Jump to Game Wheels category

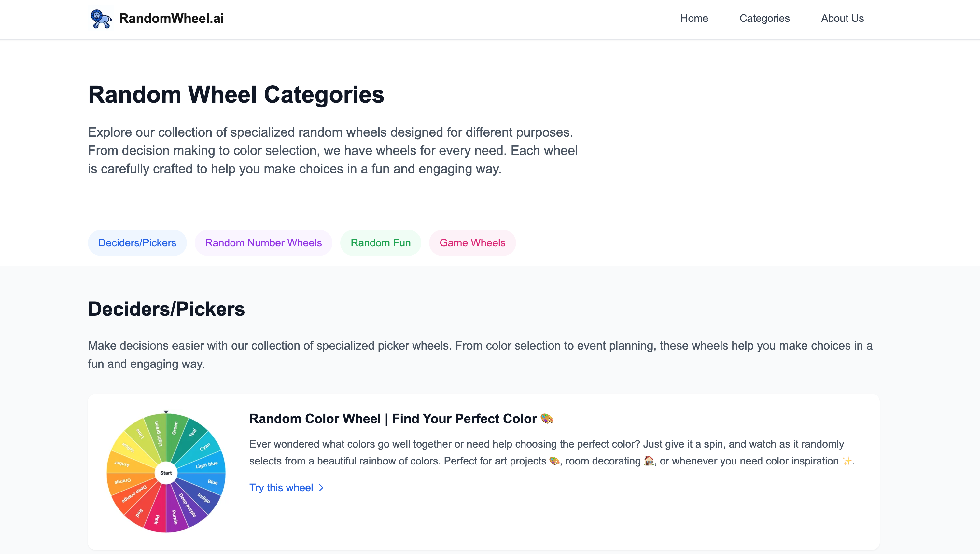pos(472,243)
